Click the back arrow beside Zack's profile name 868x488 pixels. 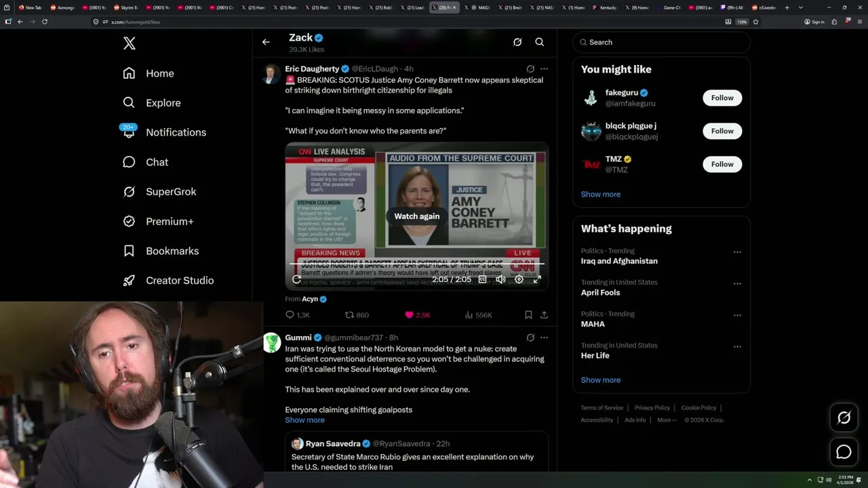click(x=266, y=42)
